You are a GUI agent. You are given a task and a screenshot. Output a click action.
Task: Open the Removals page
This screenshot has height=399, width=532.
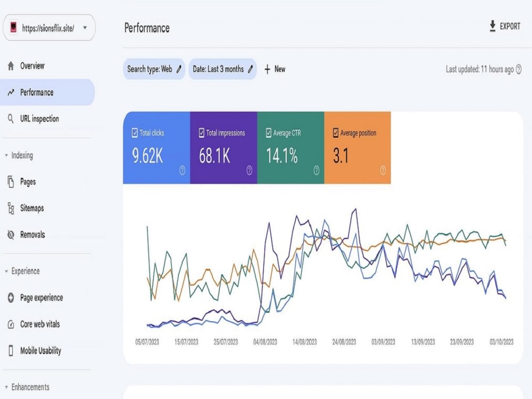tap(32, 235)
